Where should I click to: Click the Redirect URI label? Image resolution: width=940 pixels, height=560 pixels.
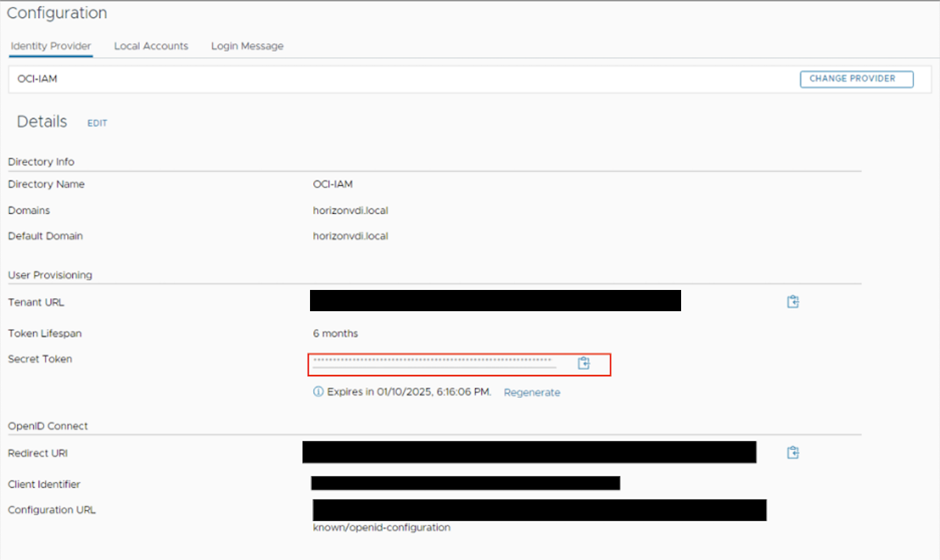coord(38,453)
